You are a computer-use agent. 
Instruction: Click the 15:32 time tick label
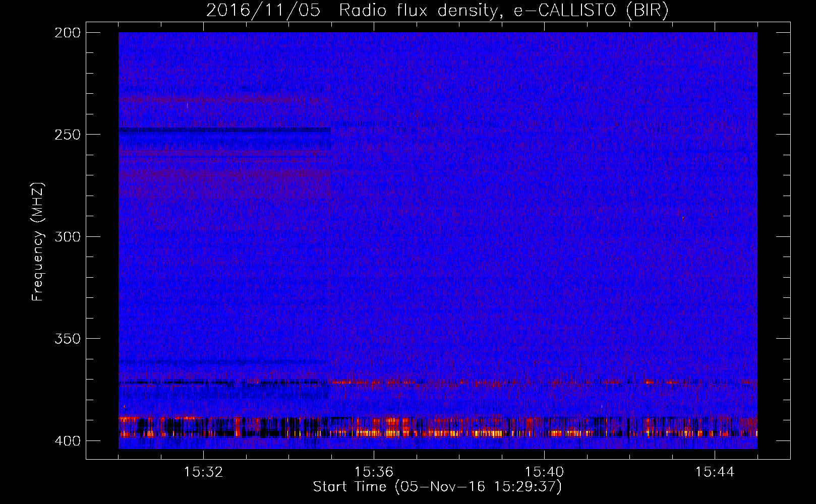tap(203, 472)
